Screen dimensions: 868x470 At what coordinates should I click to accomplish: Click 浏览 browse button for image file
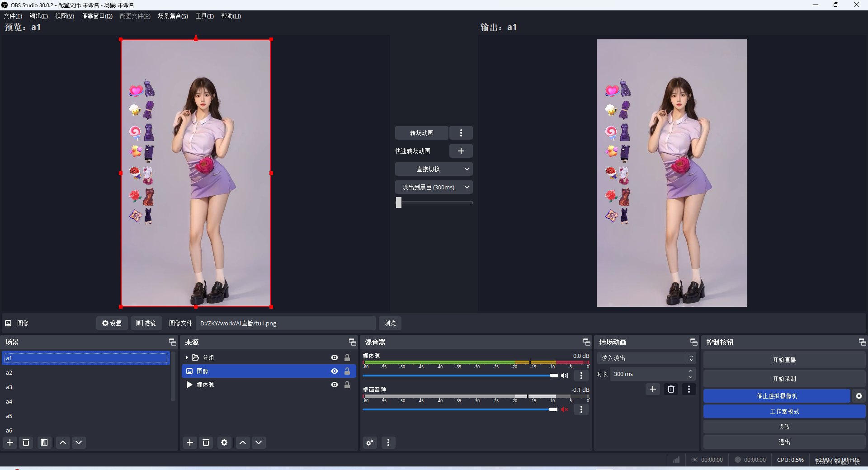pyautogui.click(x=390, y=323)
